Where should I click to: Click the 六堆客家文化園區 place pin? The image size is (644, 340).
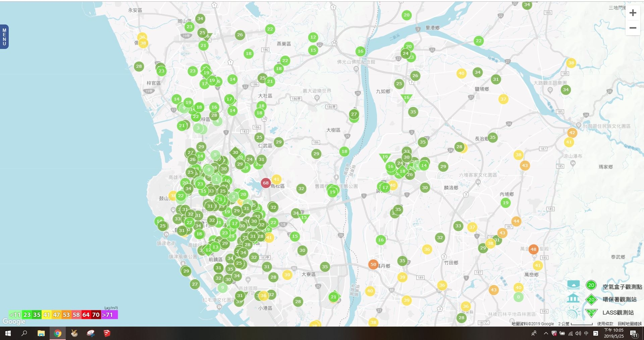478,182
